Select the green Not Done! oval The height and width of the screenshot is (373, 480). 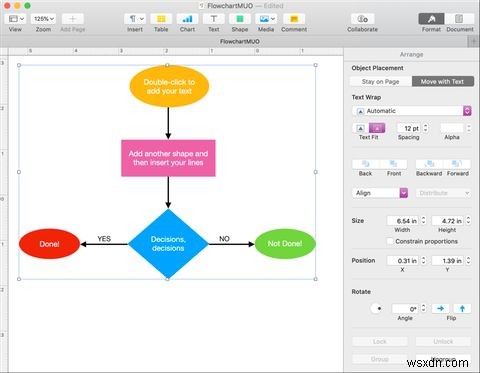pos(285,244)
